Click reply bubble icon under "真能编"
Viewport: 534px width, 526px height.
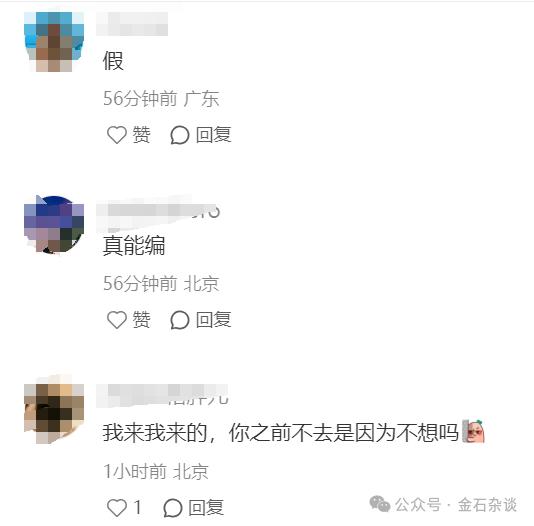click(x=179, y=320)
